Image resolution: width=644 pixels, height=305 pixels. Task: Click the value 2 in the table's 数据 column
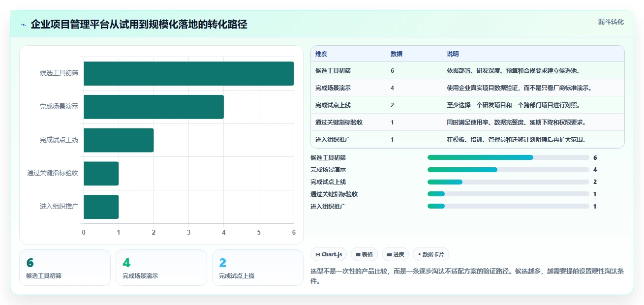point(392,105)
